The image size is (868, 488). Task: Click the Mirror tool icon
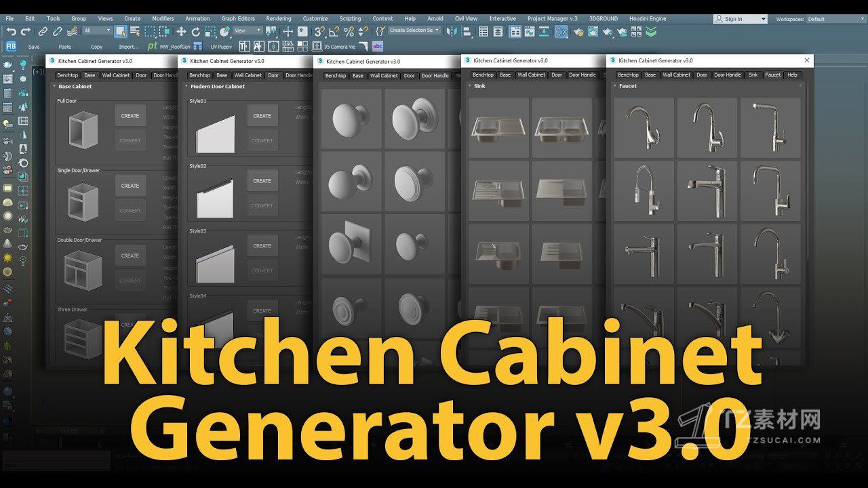(450, 31)
